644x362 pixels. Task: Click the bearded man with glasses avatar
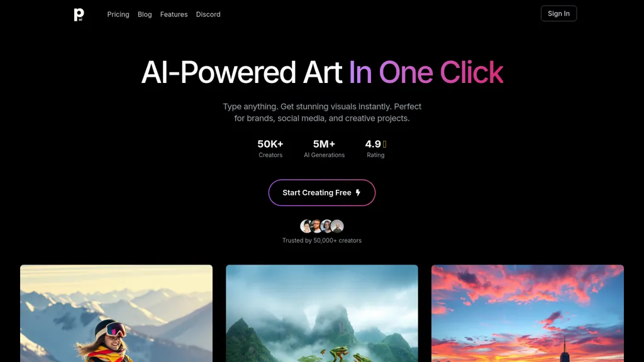tap(316, 226)
